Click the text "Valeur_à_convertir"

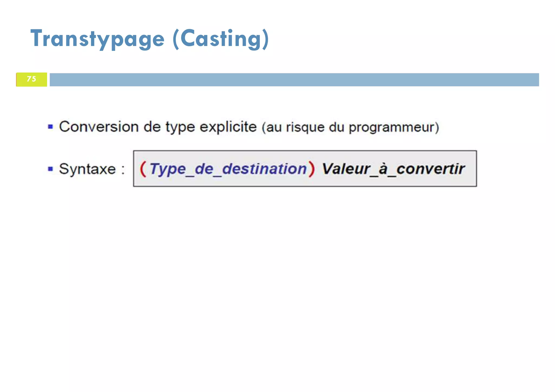(x=393, y=169)
